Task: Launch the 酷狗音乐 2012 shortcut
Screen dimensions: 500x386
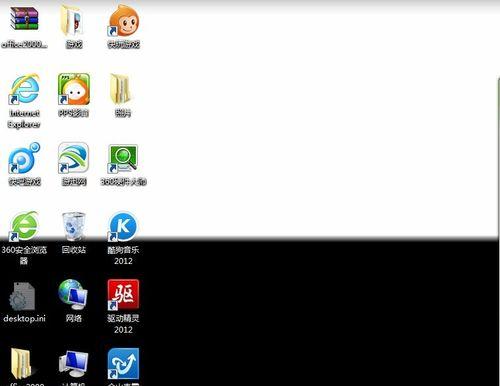Action: click(x=123, y=227)
